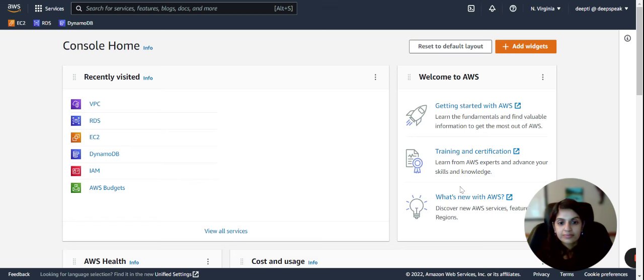Open the VPC link
This screenshot has width=644, height=280.
(x=95, y=104)
